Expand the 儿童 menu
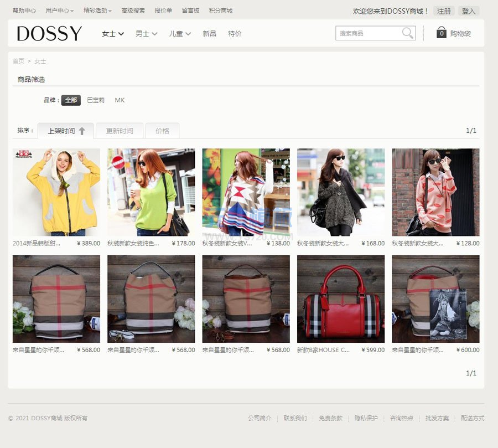498x448 pixels. 180,34
